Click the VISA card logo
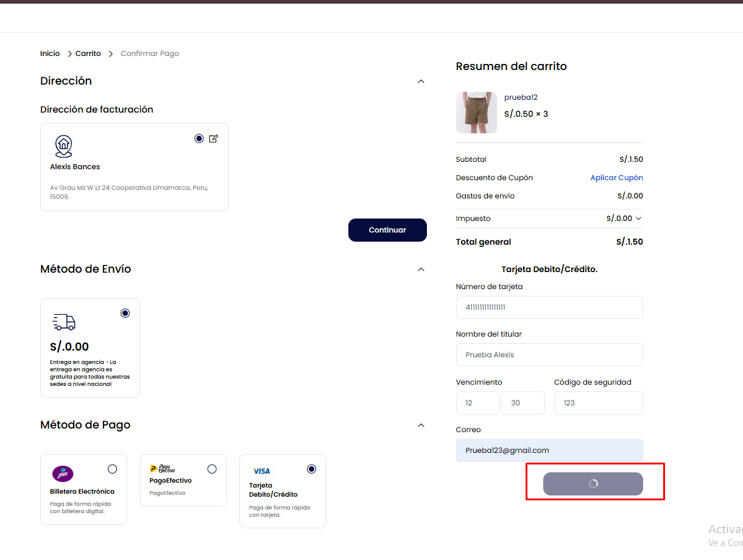 [261, 471]
